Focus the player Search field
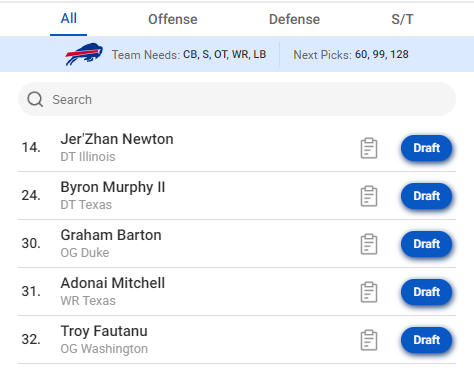The width and height of the screenshot is (474, 368). [237, 99]
